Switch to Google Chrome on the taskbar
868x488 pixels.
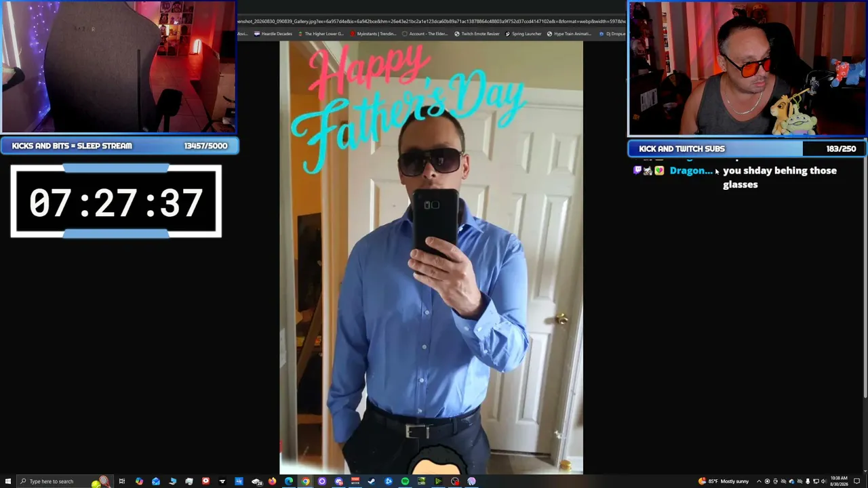tap(305, 481)
